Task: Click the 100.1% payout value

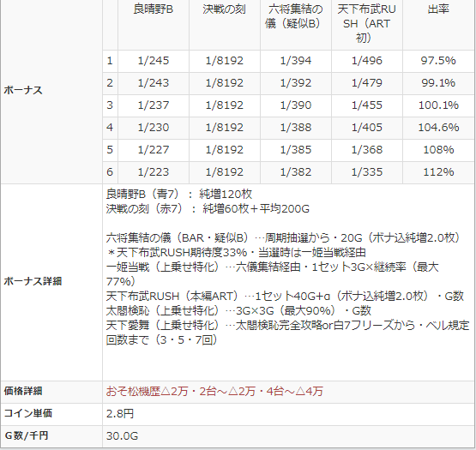Action: pyautogui.click(x=438, y=105)
